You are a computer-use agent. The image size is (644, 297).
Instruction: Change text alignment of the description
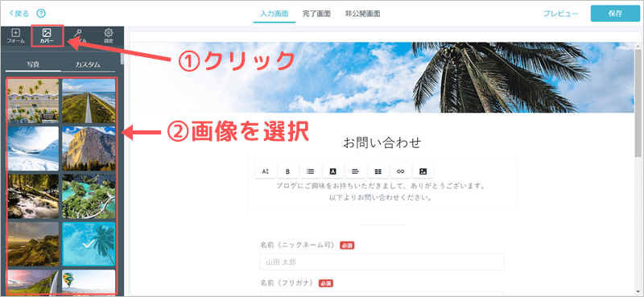tap(356, 171)
